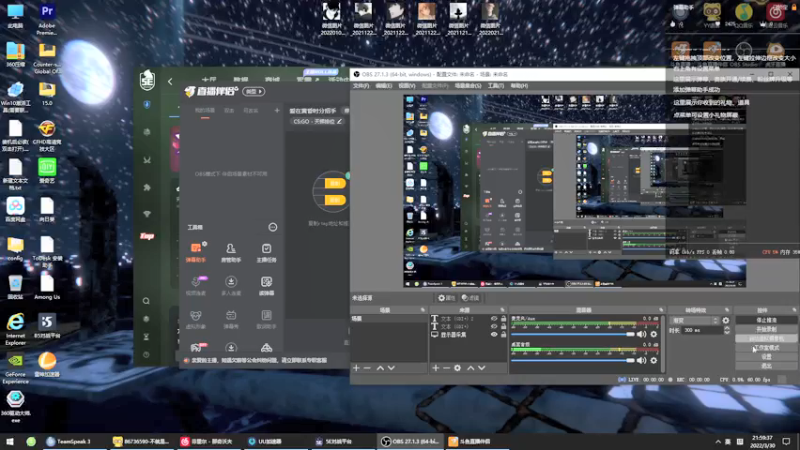Open source properties gear in Sources toolbar
The image size is (800, 450).
[x=458, y=368]
